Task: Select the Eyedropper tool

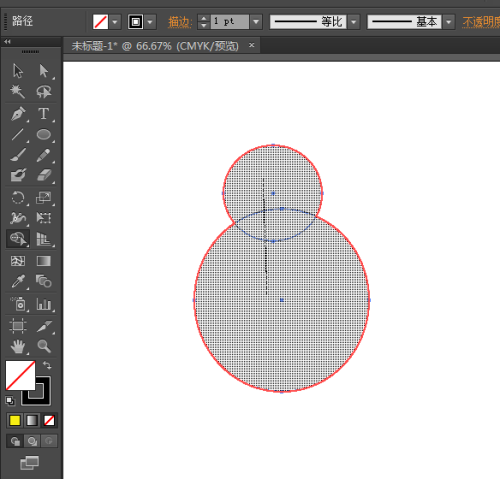Action: tap(18, 281)
